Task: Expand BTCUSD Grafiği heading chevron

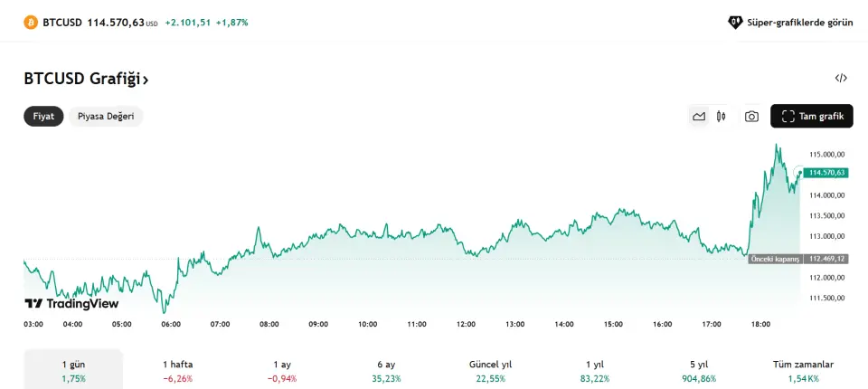Action: click(x=146, y=80)
